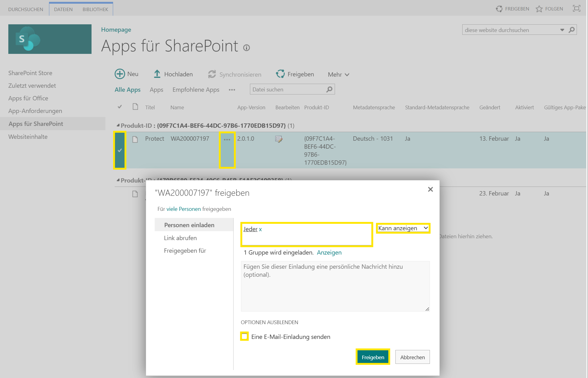
Task: Switch to the BIBLIOTHEK ribbon tab
Action: pos(95,9)
